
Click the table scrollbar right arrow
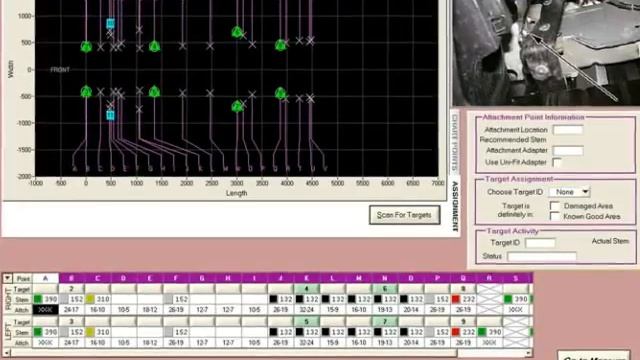pos(529,352)
